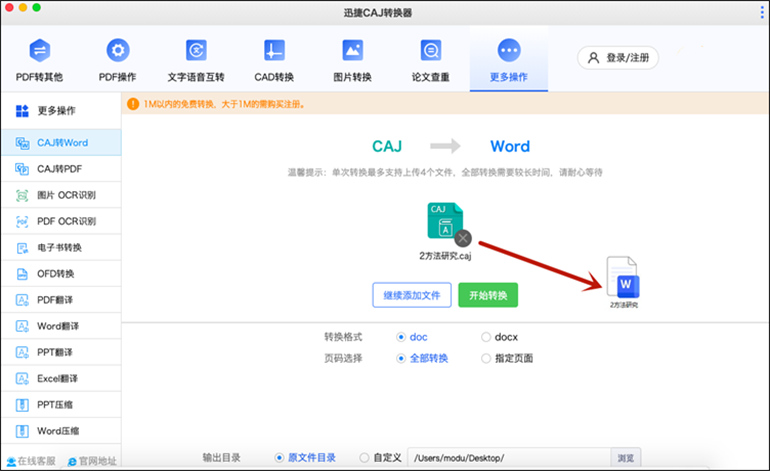Screen dimensions: 770x471
Task: Click the PPT压缩 sidebar icon
Action: (x=22, y=405)
